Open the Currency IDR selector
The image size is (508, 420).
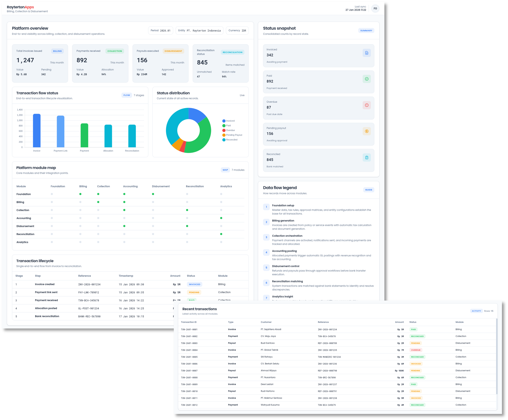pos(237,31)
